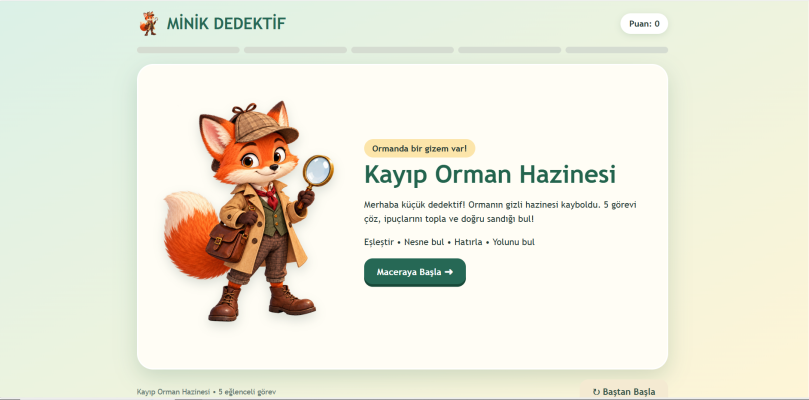Click the large fox detective illustration

tap(249, 212)
